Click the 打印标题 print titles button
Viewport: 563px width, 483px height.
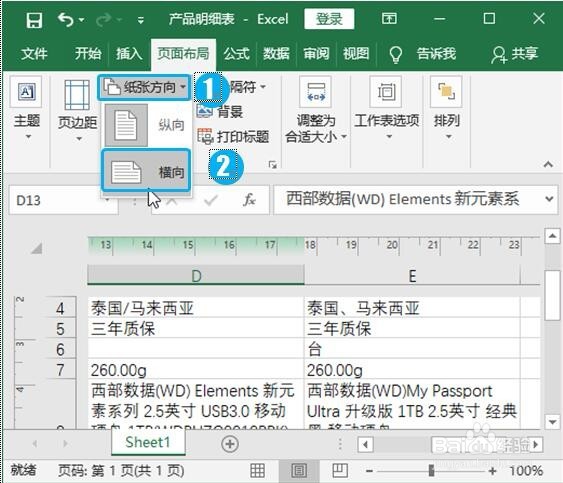233,136
